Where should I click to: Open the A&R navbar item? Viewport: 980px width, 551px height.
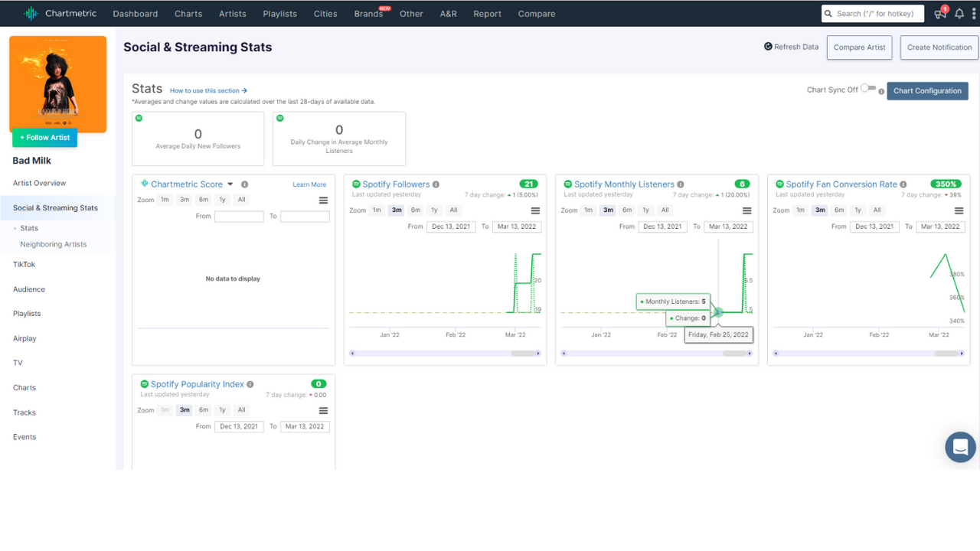[x=449, y=14]
